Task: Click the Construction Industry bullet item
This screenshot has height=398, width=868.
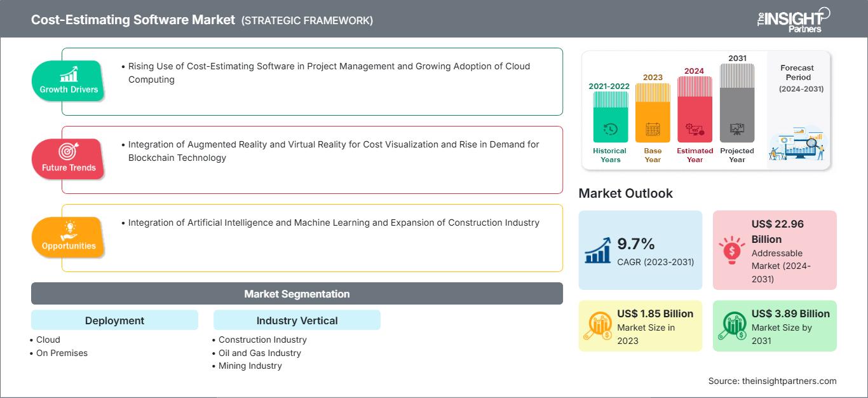Action: (x=262, y=340)
